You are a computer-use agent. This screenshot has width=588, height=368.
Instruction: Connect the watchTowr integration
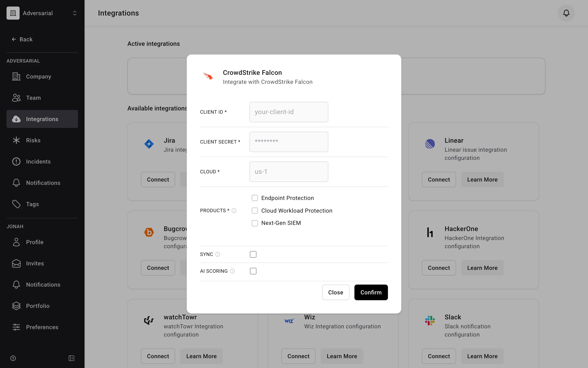point(158,356)
